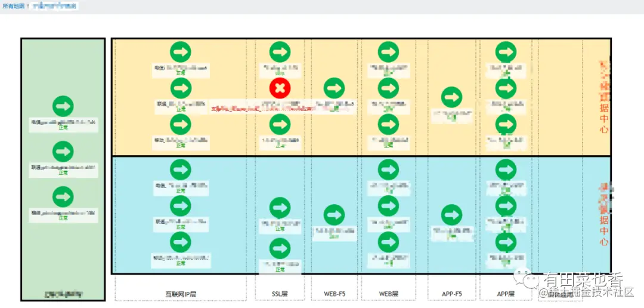Select 联通 internet-IP icon in blue data center

pos(181,205)
